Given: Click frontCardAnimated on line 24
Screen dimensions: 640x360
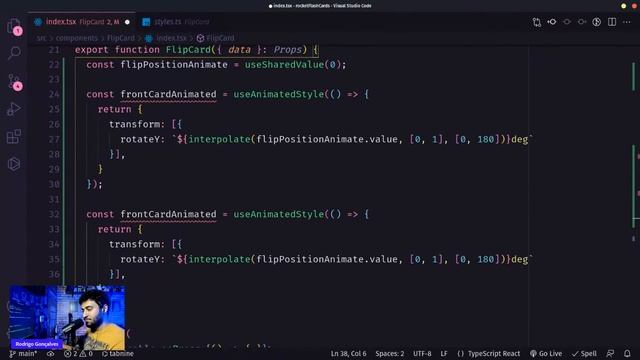Looking at the screenshot, I should coord(168,94).
